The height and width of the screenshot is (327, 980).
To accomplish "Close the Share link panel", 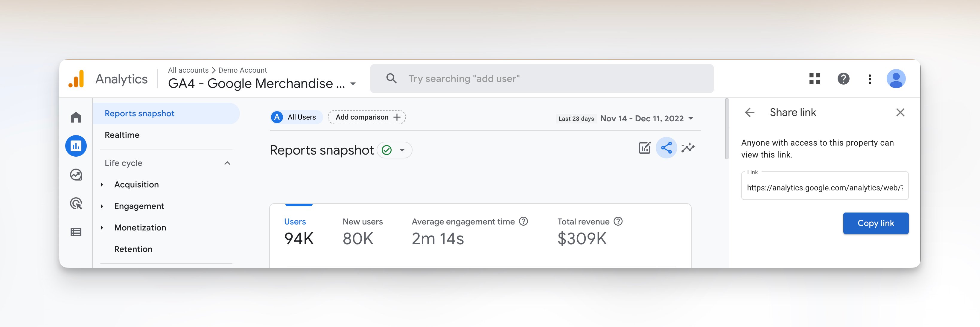I will (900, 113).
